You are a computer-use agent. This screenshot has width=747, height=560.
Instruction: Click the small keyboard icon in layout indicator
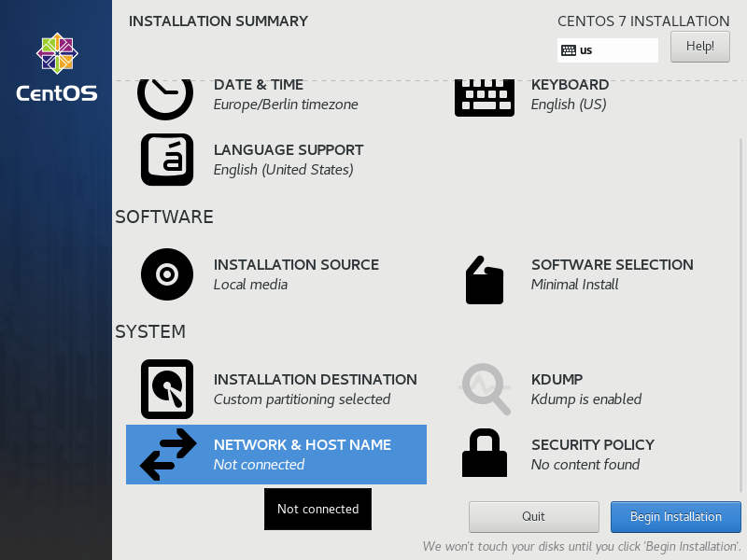[569, 50]
